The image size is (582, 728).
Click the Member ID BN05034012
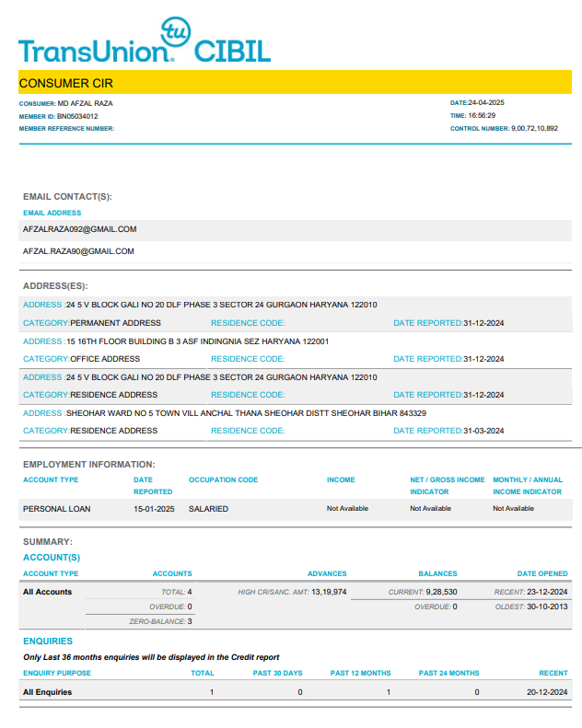(77, 117)
